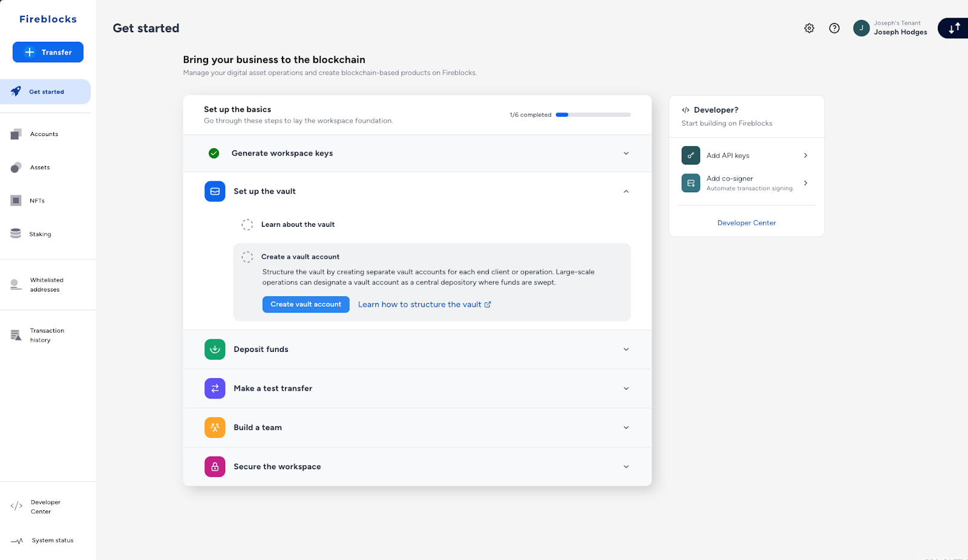Click the '1/6 completed' text
Image resolution: width=968 pixels, height=560 pixels.
(x=531, y=115)
